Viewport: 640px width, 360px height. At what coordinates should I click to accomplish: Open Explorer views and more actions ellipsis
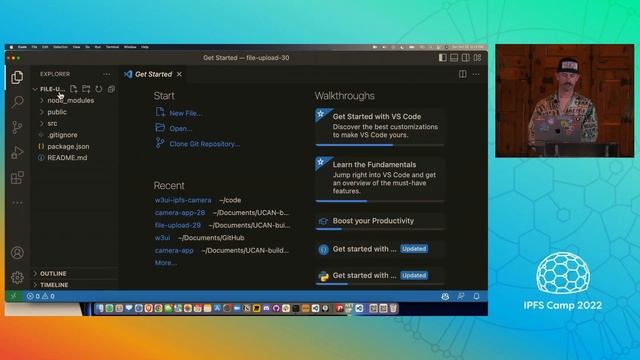click(x=107, y=74)
